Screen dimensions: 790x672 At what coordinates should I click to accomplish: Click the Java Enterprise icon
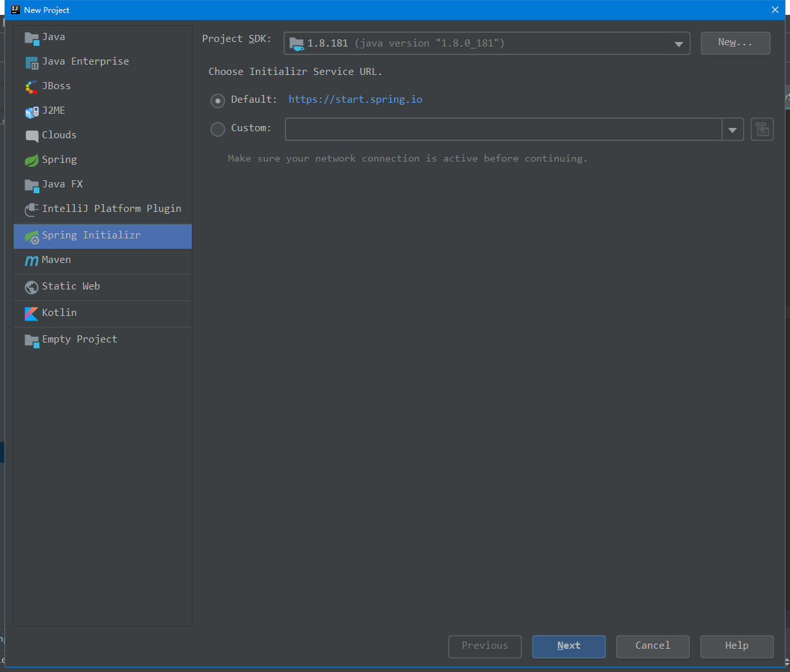(32, 63)
